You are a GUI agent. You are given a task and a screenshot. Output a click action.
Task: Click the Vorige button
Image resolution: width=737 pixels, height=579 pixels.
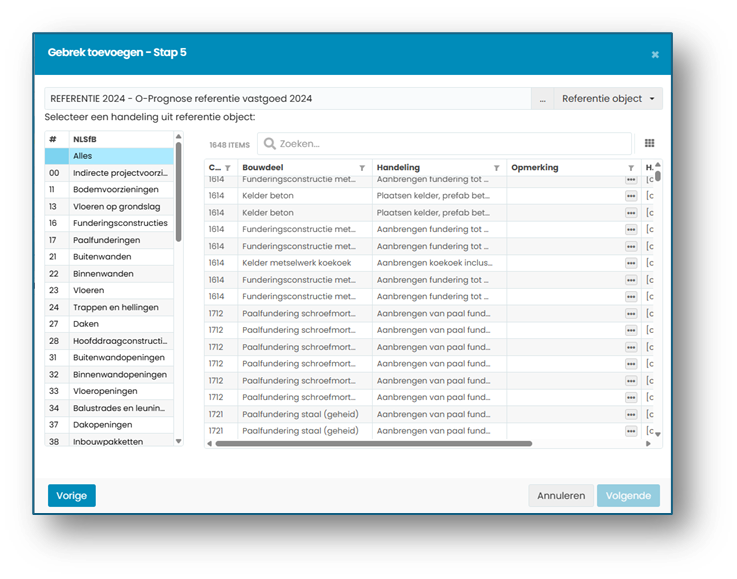[71, 495]
